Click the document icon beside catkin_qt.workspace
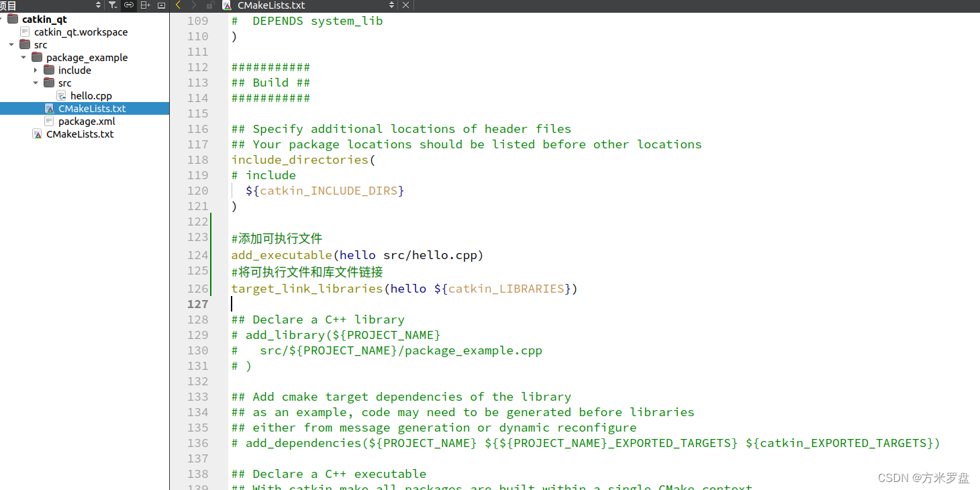The image size is (980, 490). (25, 32)
